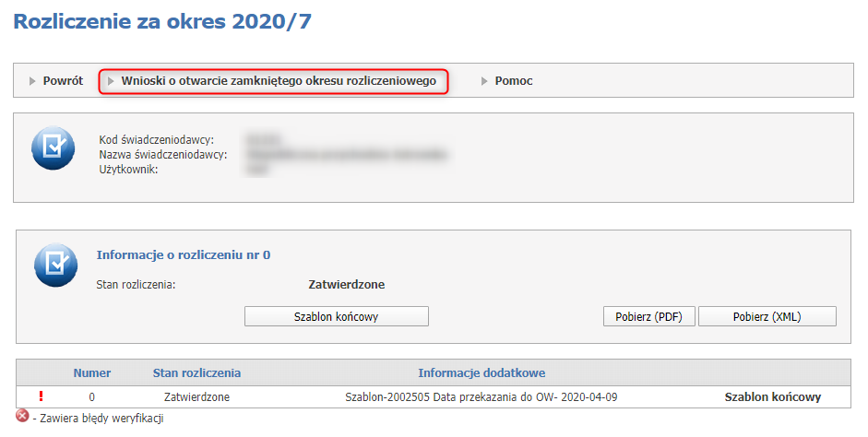
Task: Click the blue icon beside Informacje o rozliczeniu
Action: 55,266
